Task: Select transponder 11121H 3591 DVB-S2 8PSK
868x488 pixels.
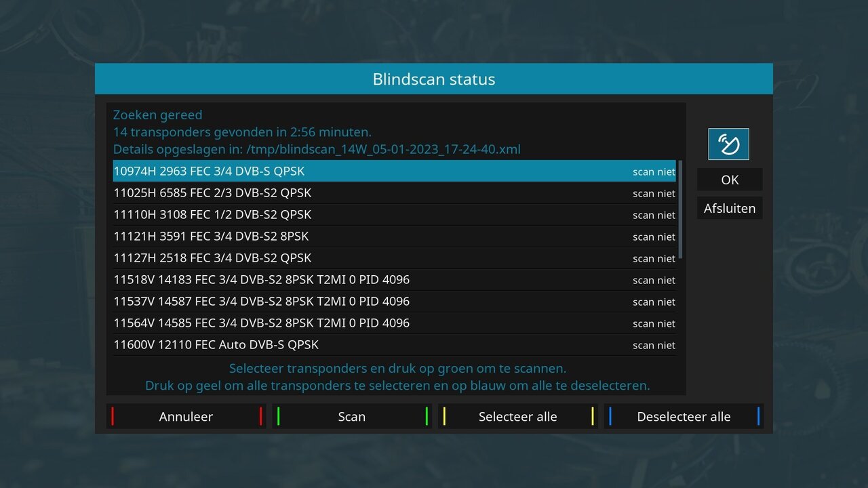Action: point(271,237)
